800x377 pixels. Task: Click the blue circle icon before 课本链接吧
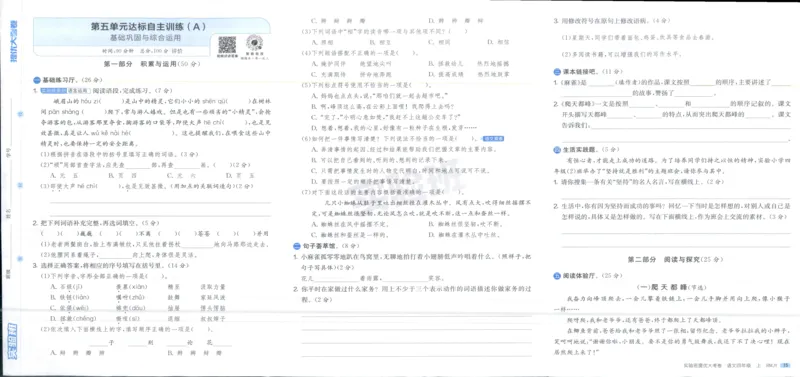[x=557, y=71]
